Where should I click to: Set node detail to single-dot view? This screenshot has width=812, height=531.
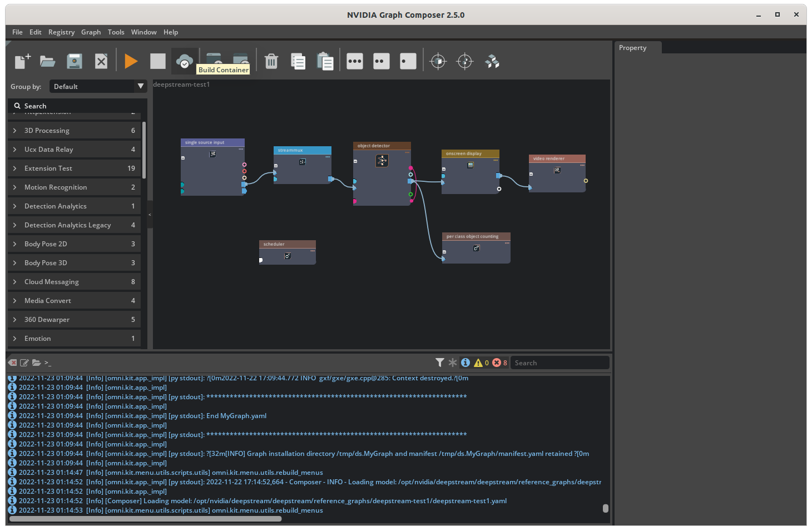pos(408,61)
